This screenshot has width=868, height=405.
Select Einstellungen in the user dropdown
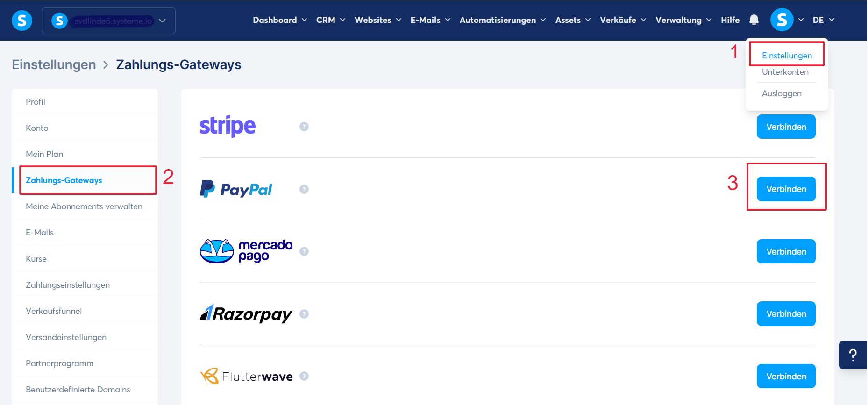coord(787,56)
